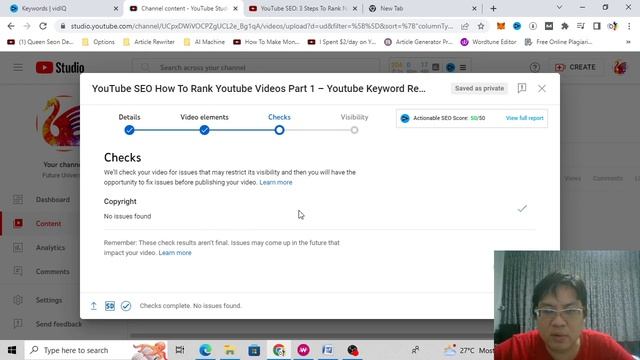
Task: Open the channel account avatar menu
Action: (620, 67)
